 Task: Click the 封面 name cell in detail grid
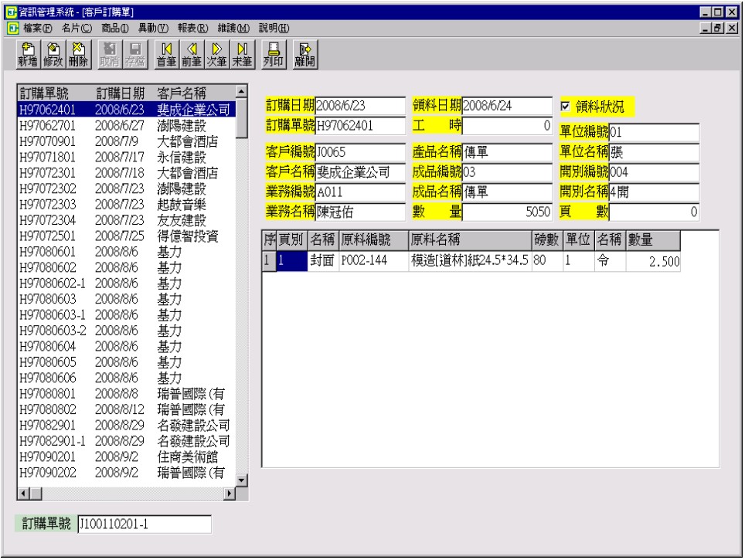pos(323,261)
